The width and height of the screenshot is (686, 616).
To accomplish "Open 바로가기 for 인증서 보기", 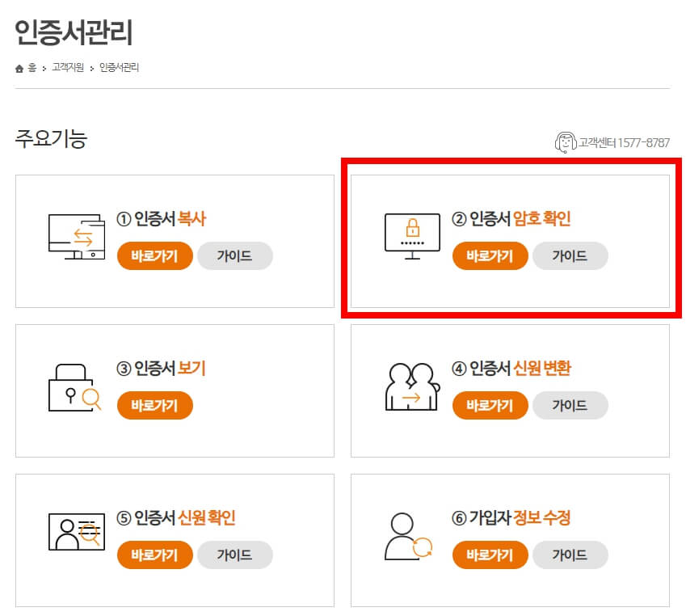I will point(154,406).
